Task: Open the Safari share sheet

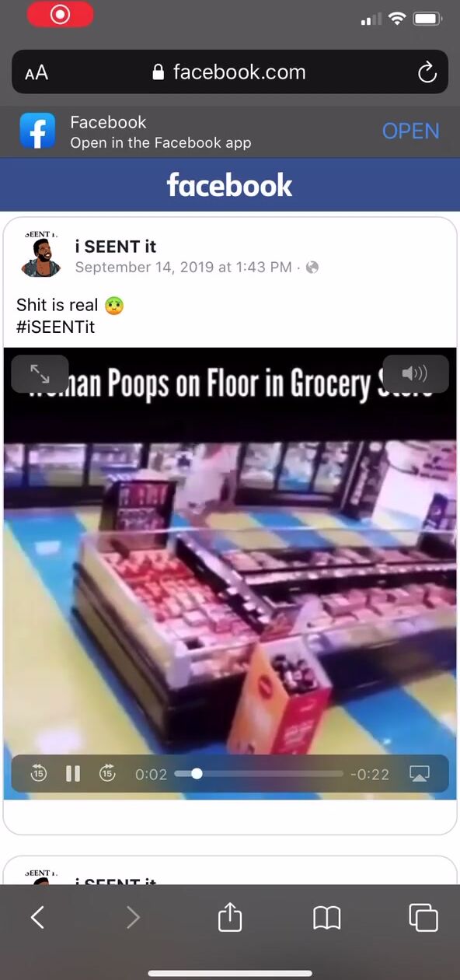Action: pos(230,917)
